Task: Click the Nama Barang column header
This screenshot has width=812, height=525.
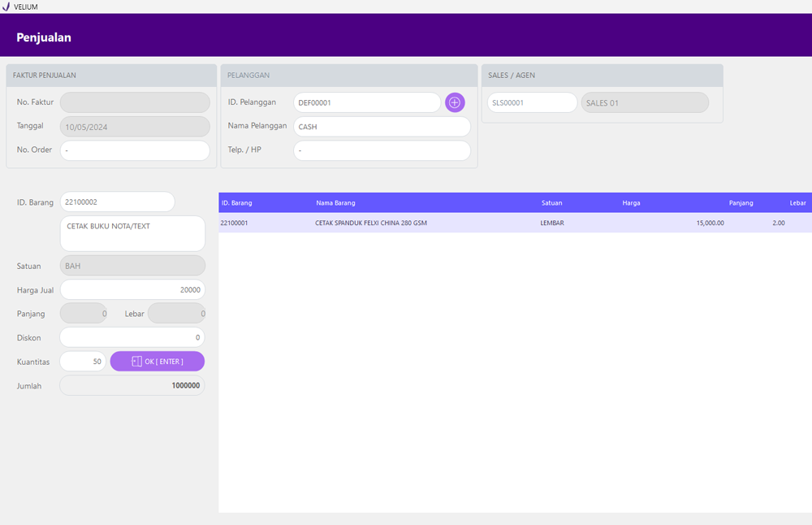Action: pyautogui.click(x=335, y=202)
